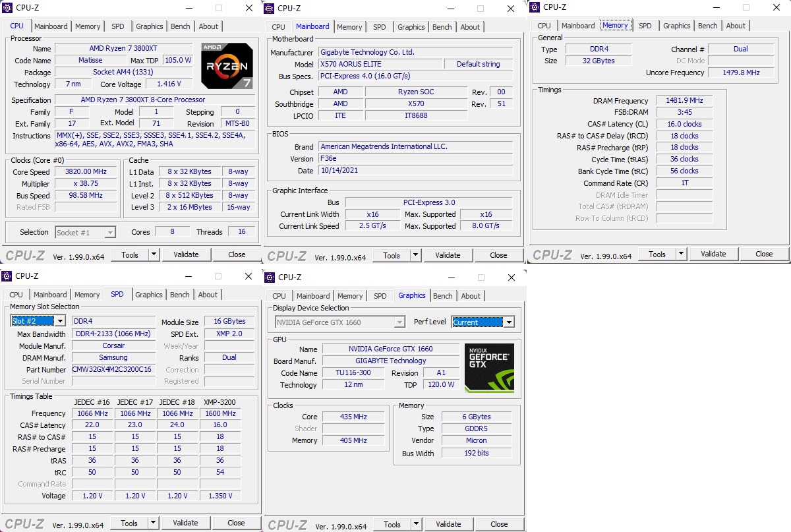Click CPU-Z title icon in the Graphics window
Image resolution: width=791 pixels, height=532 pixels.
point(270,277)
